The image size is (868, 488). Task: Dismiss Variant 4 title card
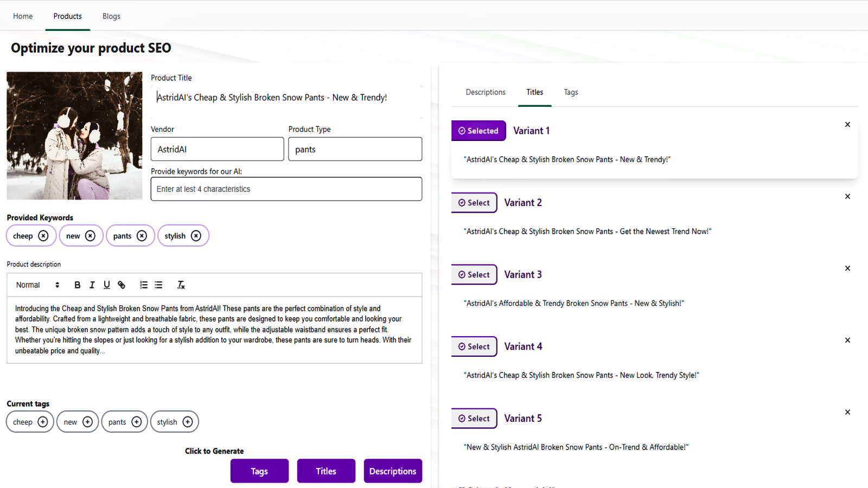(847, 341)
